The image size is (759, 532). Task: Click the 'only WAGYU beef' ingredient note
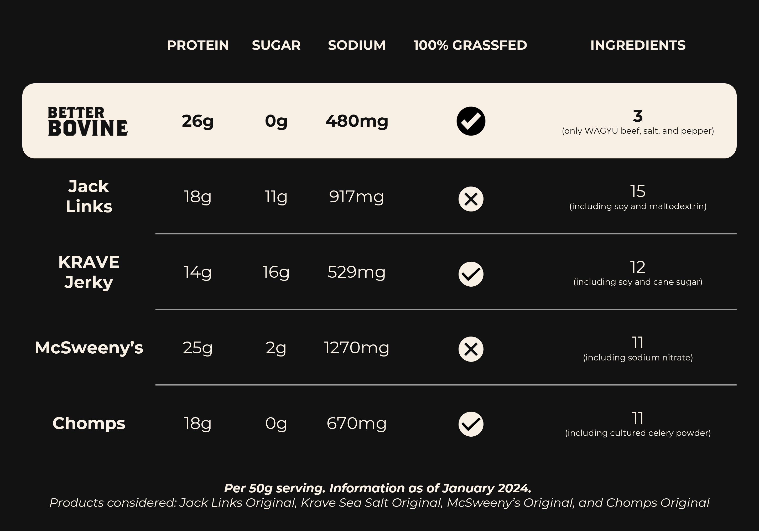pos(638,131)
